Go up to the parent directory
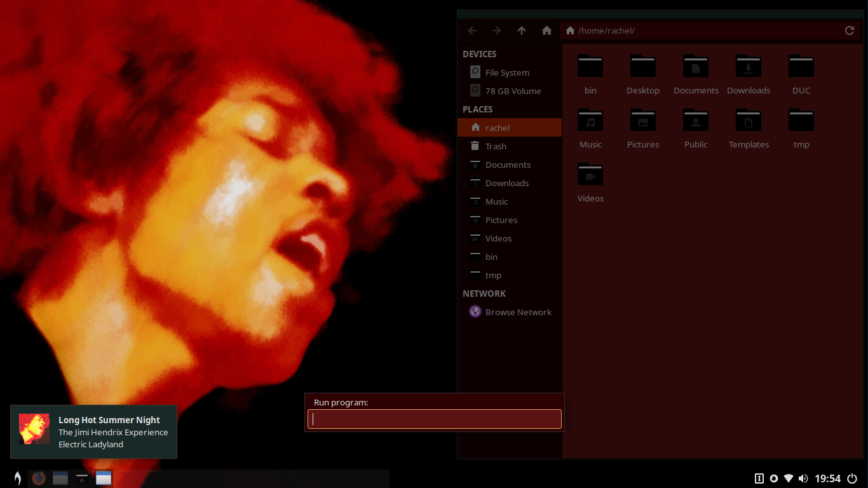Screen dimensions: 868x488 (522, 30)
